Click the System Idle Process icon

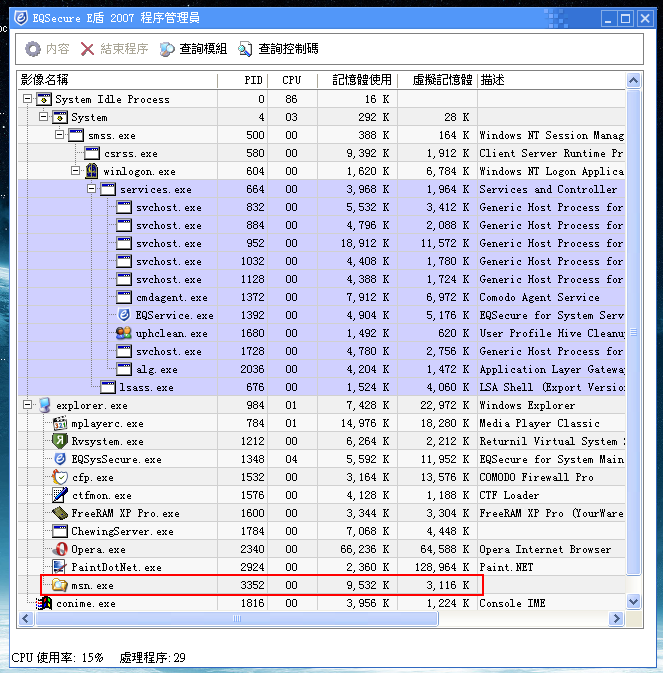pos(44,99)
